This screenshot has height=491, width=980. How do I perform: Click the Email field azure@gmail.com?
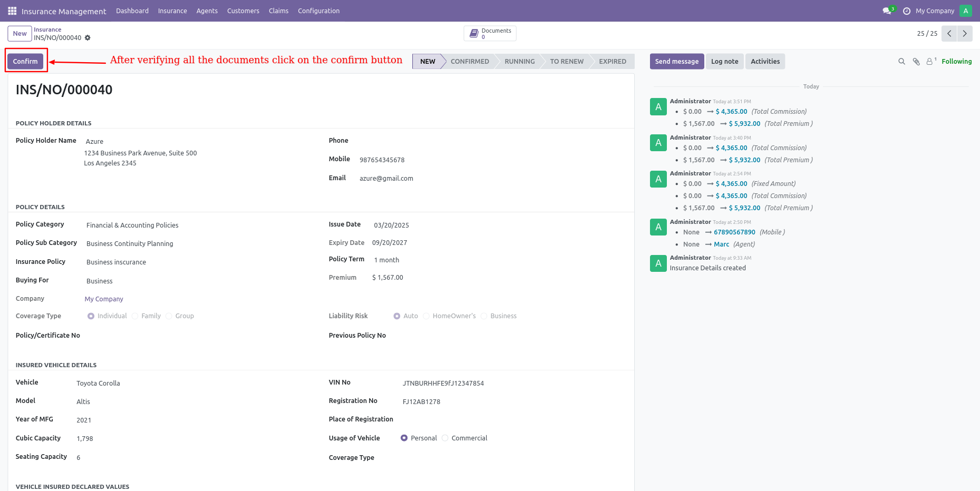point(386,179)
